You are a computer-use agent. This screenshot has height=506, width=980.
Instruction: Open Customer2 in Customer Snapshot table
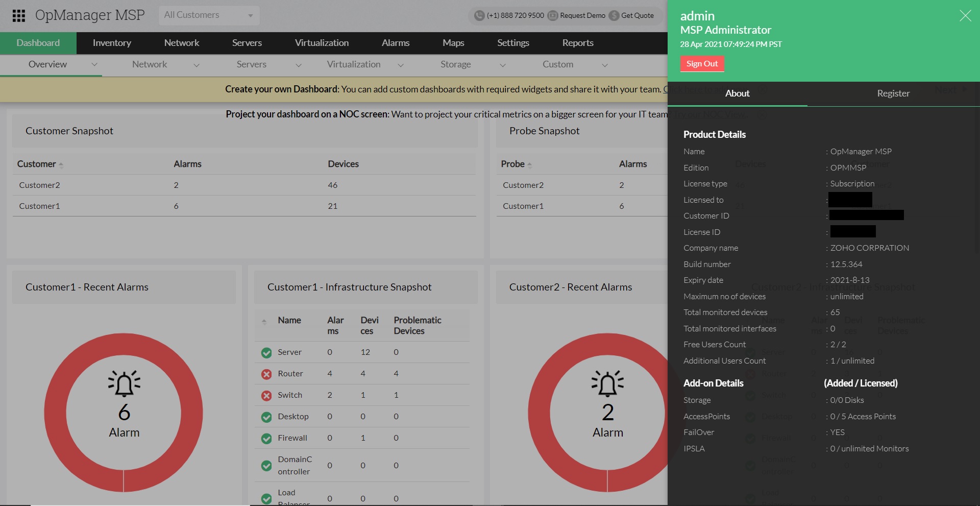point(39,185)
